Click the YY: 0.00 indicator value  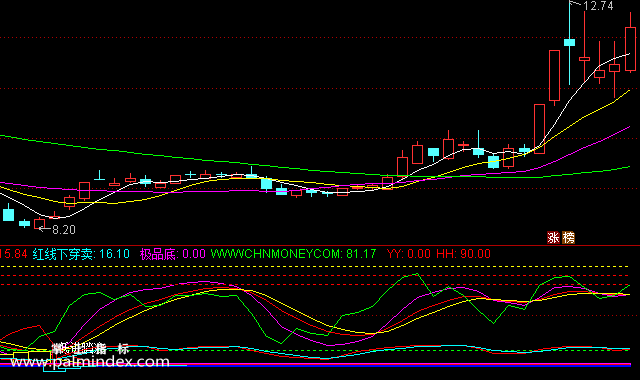pos(409,254)
